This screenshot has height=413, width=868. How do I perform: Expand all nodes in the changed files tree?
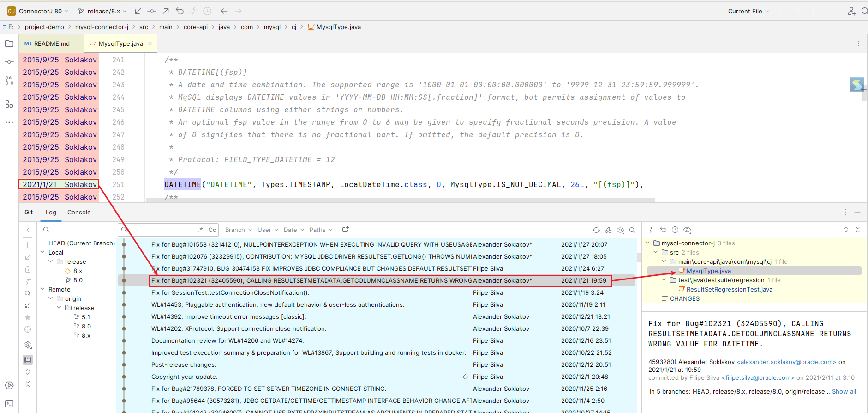[x=846, y=230]
